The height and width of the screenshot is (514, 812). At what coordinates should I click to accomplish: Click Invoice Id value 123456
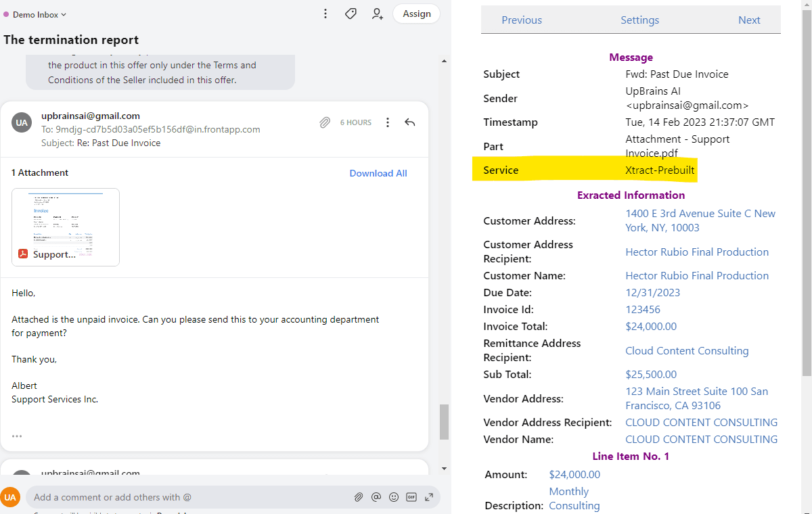point(643,310)
